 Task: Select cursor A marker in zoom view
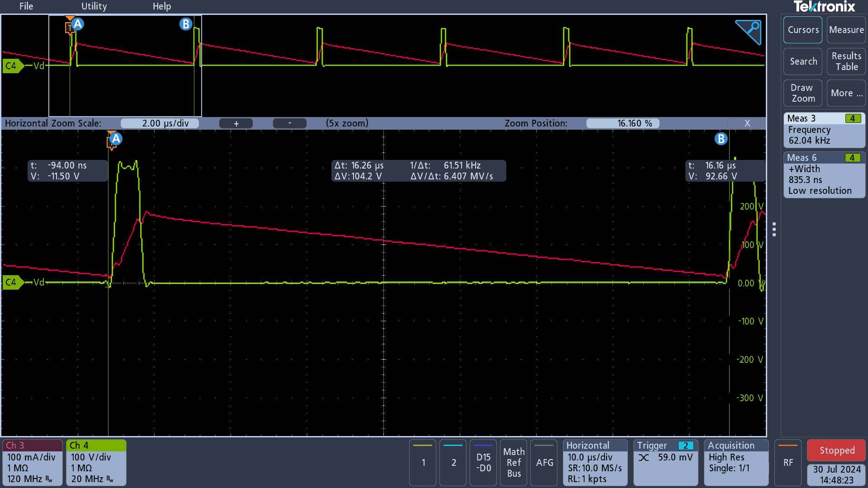[116, 139]
